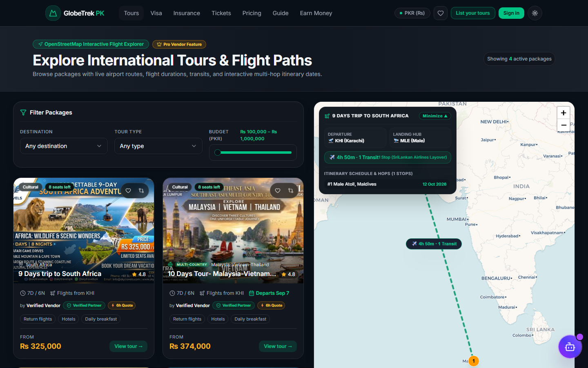The image size is (588, 368).
Task: Open the Tours nav tab
Action: [x=131, y=13]
